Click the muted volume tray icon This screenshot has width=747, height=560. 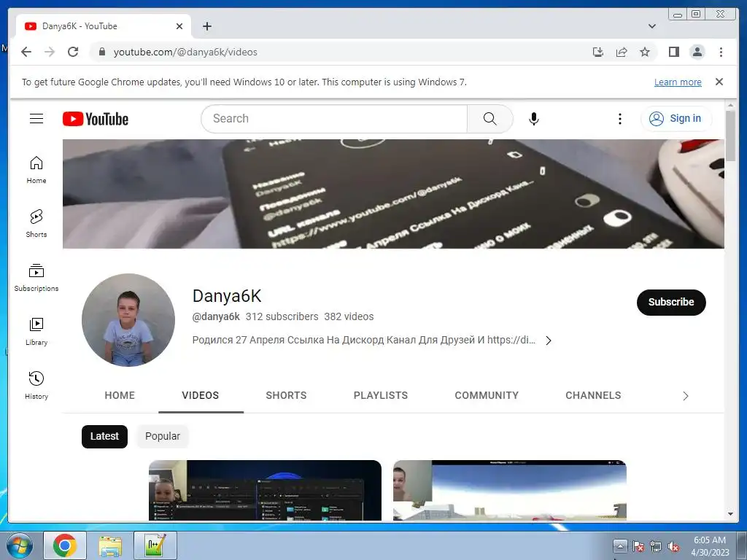(673, 546)
